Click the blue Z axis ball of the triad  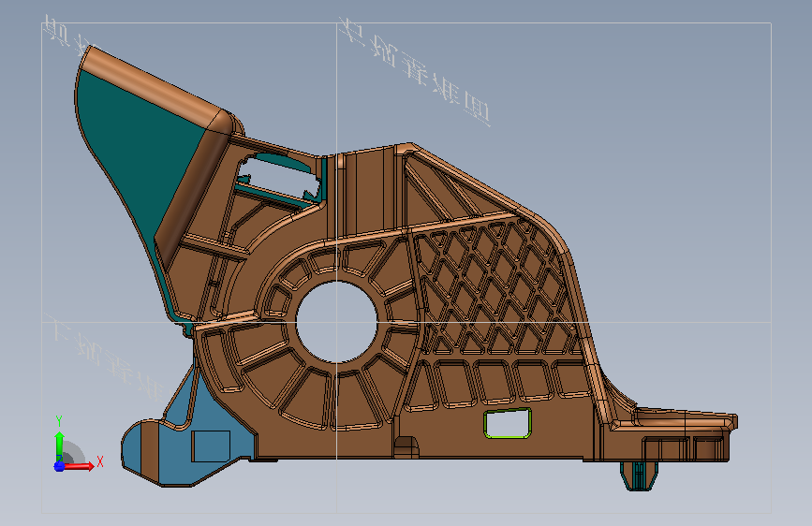click(59, 466)
